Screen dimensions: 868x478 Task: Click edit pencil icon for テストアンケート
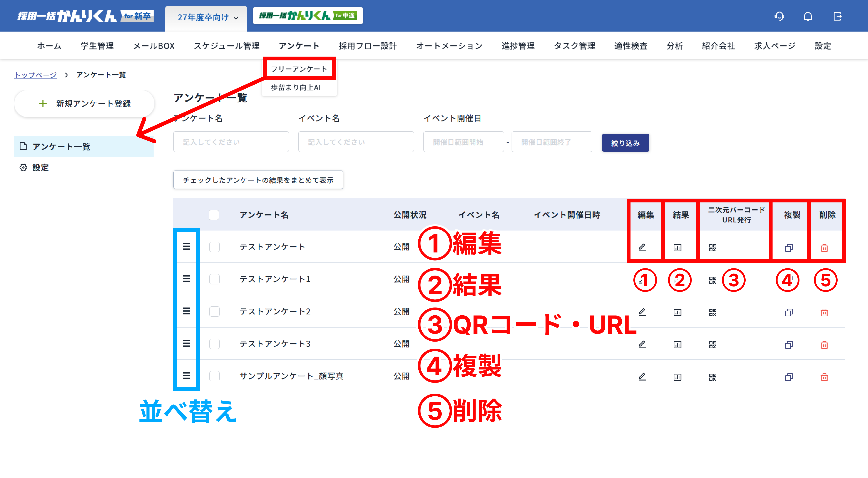point(642,248)
